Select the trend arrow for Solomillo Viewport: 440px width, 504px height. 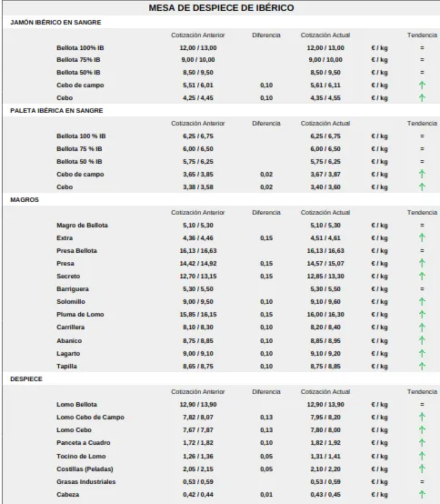click(x=422, y=301)
